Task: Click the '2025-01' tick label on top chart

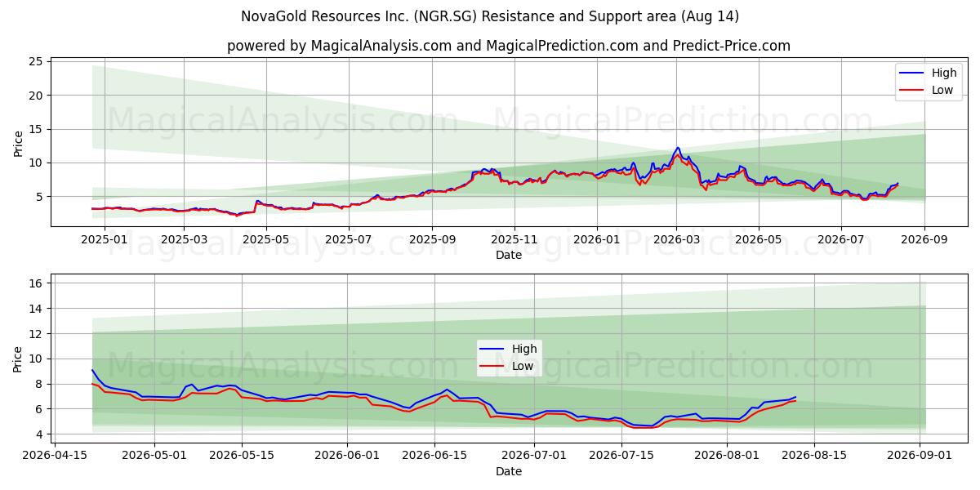Action: [x=105, y=240]
